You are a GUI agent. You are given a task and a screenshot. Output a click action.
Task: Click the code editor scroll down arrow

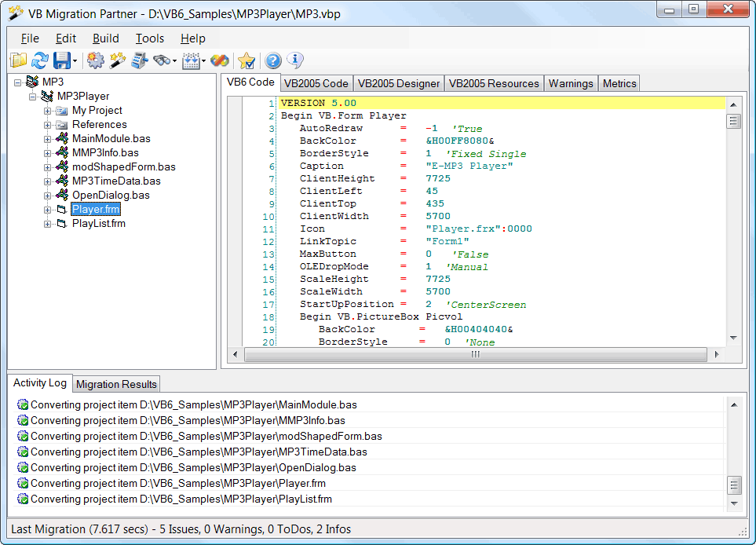(x=733, y=338)
